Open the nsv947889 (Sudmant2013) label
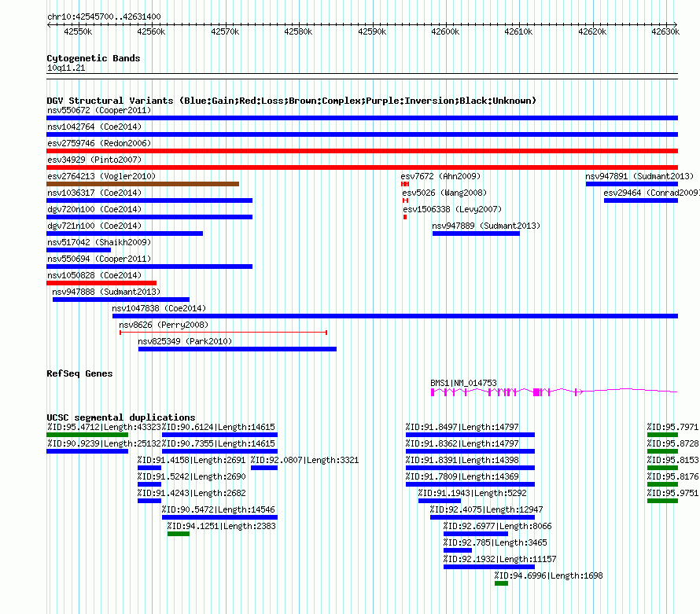 click(x=486, y=226)
